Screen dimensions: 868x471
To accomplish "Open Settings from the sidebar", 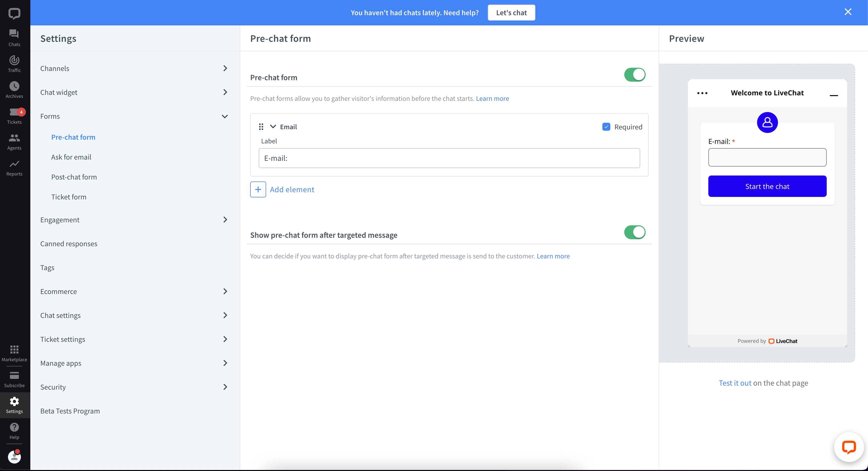I will 14,405.
